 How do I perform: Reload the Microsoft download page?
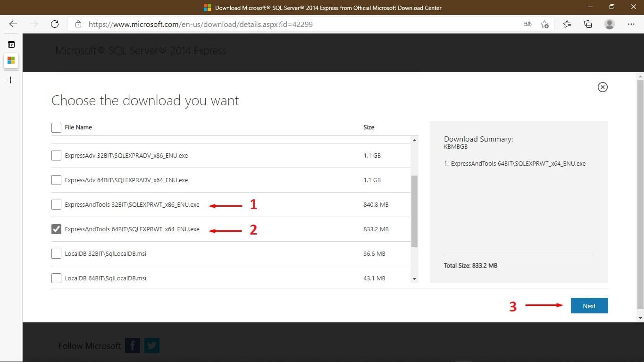click(55, 24)
